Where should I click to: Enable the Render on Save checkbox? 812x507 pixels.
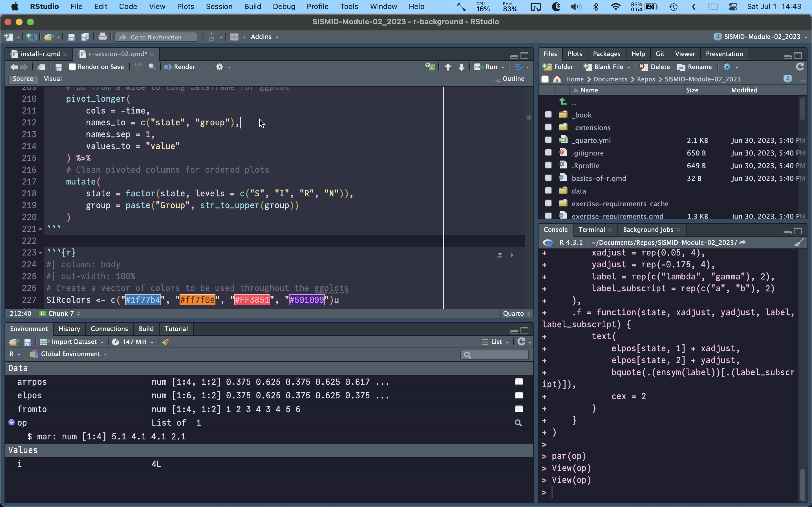(72, 67)
